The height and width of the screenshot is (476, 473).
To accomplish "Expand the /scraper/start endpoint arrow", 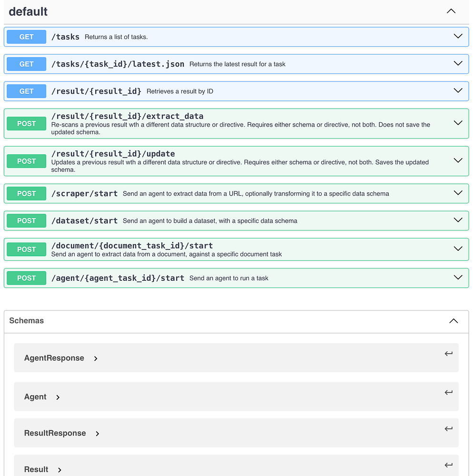I will 458,193.
